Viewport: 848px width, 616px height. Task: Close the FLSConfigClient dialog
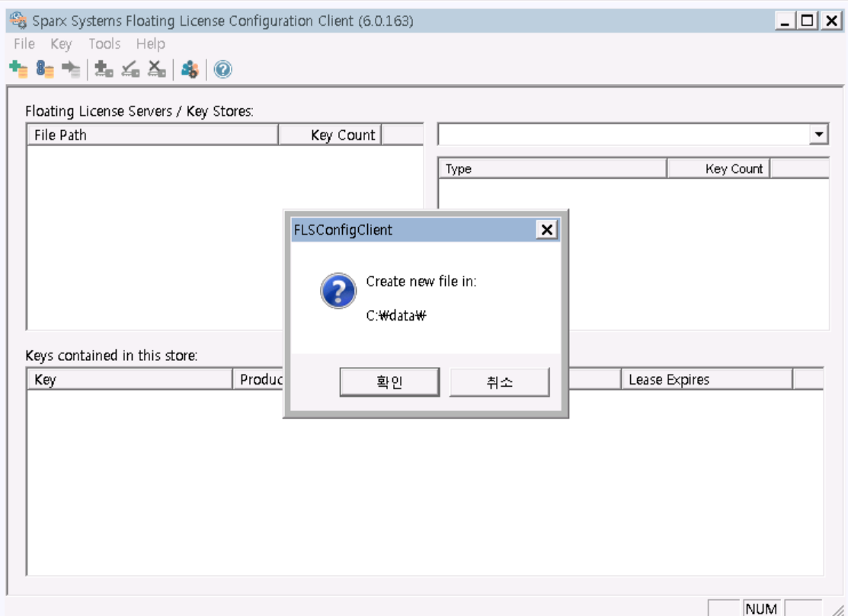pyautogui.click(x=547, y=230)
